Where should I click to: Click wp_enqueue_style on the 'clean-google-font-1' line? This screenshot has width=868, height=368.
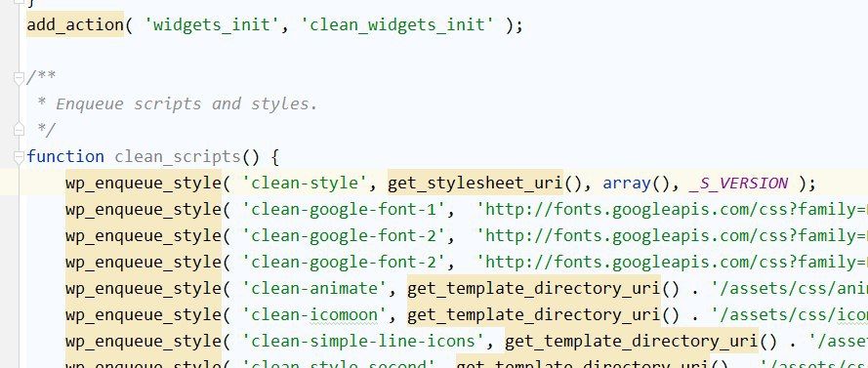[144, 209]
